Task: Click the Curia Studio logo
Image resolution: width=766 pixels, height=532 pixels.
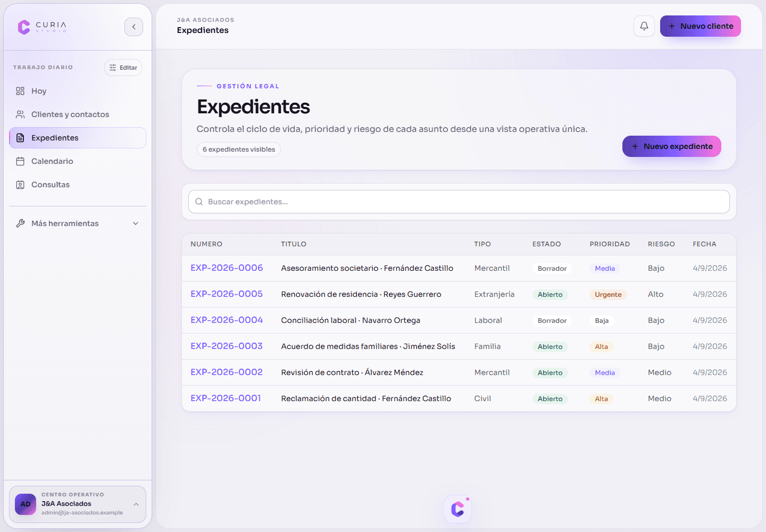Action: [x=42, y=27]
